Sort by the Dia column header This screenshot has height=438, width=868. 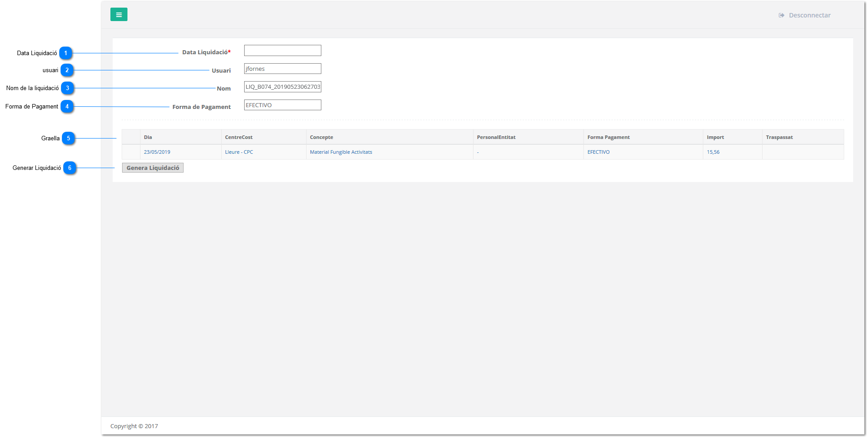(148, 138)
